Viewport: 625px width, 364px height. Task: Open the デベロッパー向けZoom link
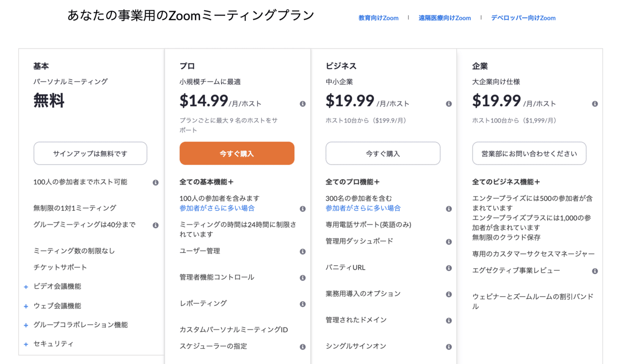[523, 18]
